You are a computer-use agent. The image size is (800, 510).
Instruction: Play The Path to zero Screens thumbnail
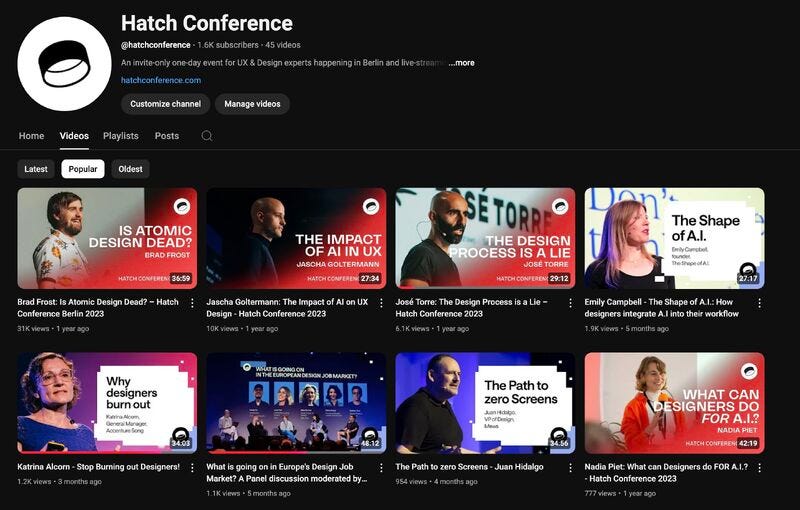pyautogui.click(x=485, y=403)
